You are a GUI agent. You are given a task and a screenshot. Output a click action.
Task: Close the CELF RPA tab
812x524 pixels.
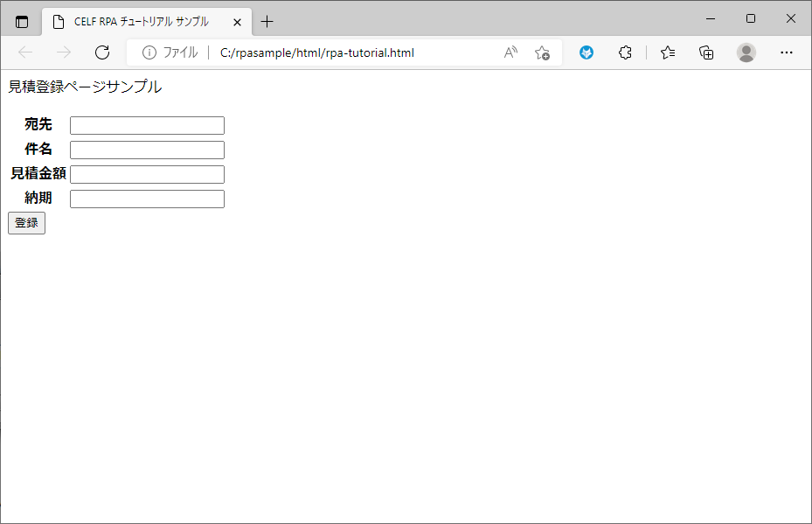(x=237, y=22)
